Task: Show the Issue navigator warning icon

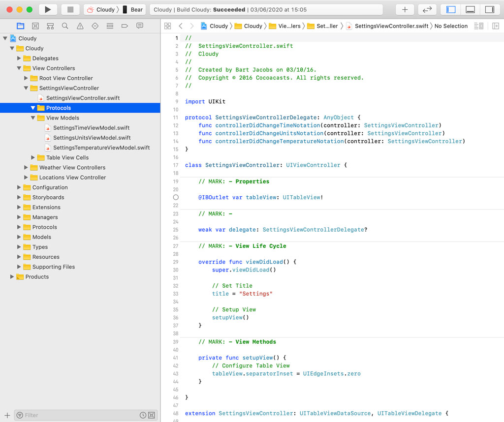Action: (80, 26)
